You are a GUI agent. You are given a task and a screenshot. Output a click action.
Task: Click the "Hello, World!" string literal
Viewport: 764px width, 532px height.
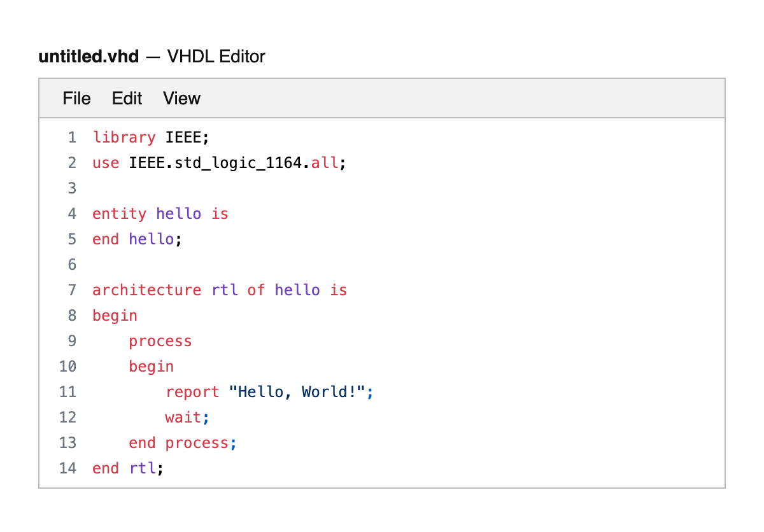click(297, 392)
